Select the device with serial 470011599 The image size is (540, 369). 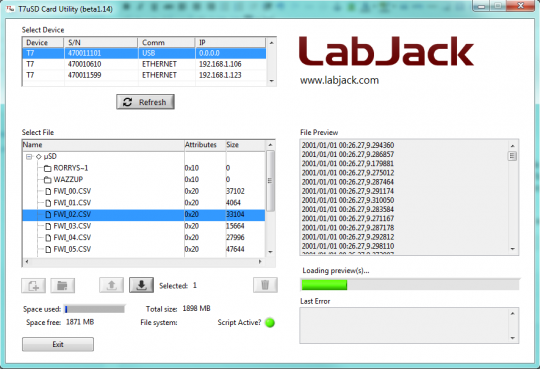(144, 75)
